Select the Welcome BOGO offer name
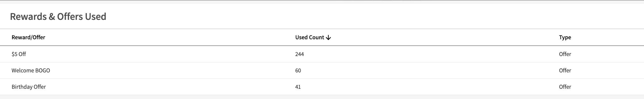This screenshot has height=99, width=644. 31,70
